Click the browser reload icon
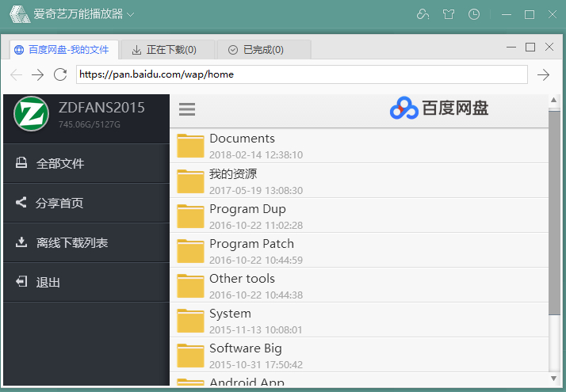 coord(60,74)
